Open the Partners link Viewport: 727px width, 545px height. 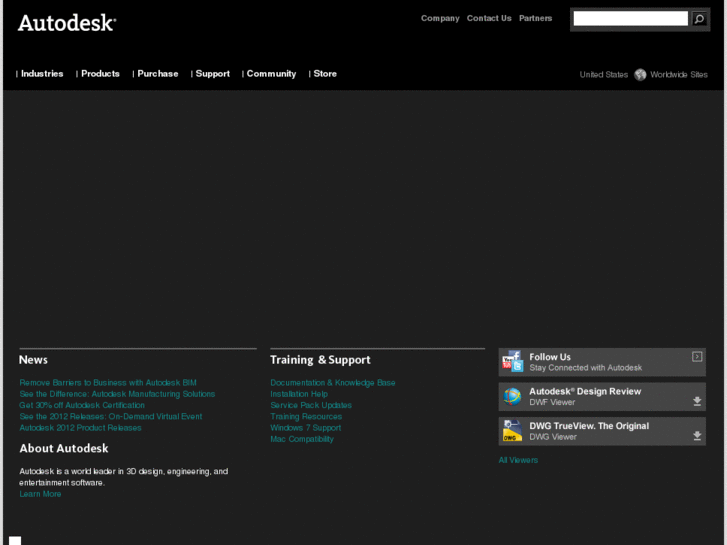(x=536, y=18)
